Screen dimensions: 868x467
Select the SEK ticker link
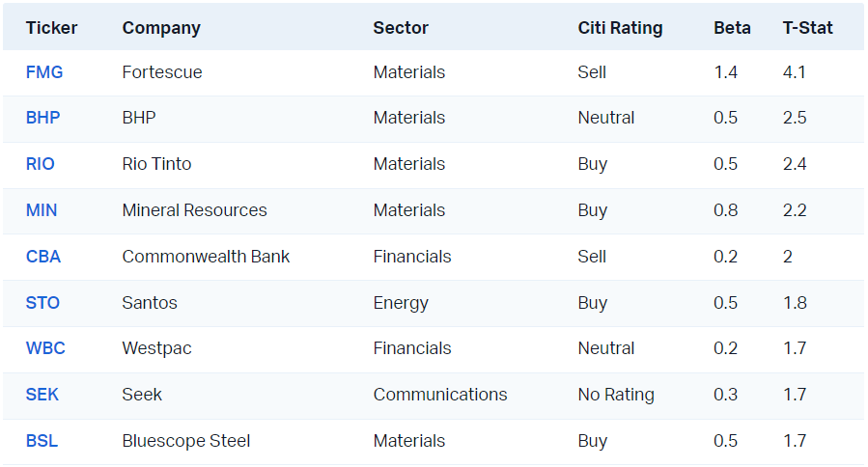click(42, 395)
